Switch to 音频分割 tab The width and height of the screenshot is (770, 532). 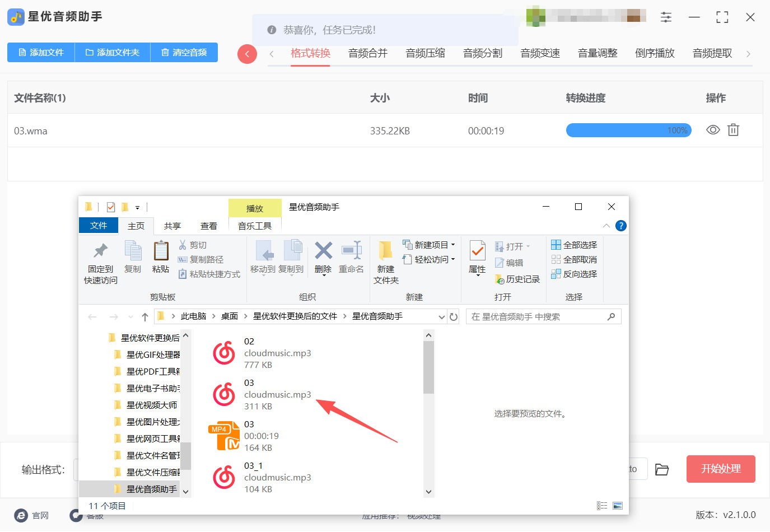[483, 53]
